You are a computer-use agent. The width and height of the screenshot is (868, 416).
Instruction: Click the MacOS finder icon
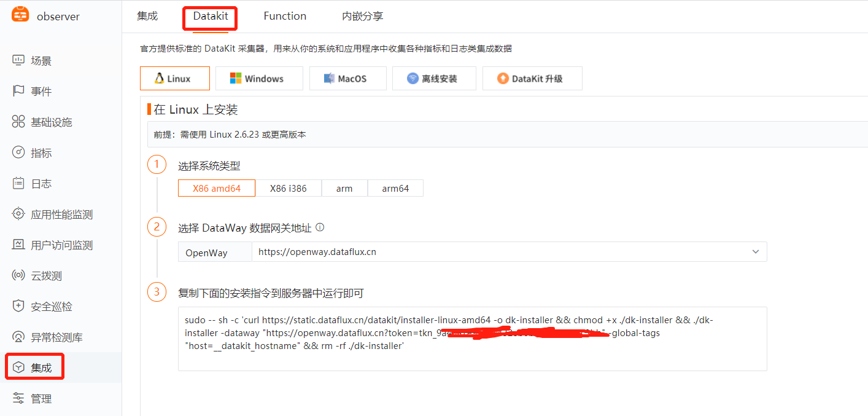coord(329,79)
